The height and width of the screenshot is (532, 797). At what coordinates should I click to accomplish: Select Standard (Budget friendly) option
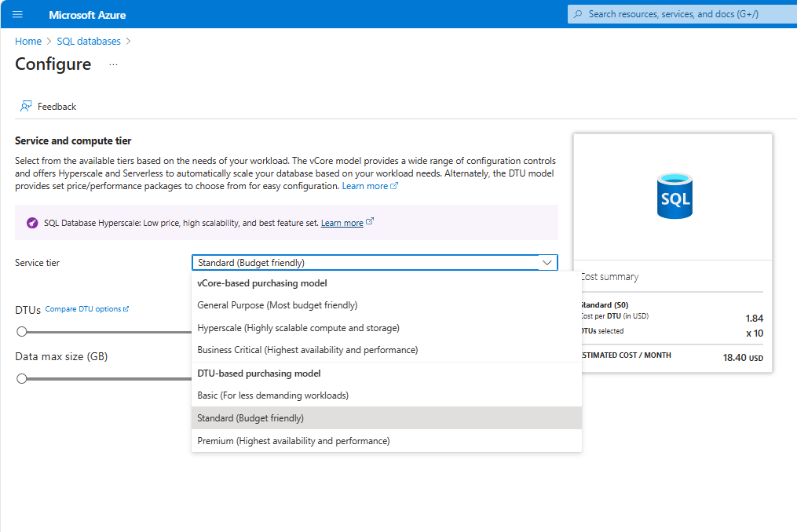click(386, 418)
